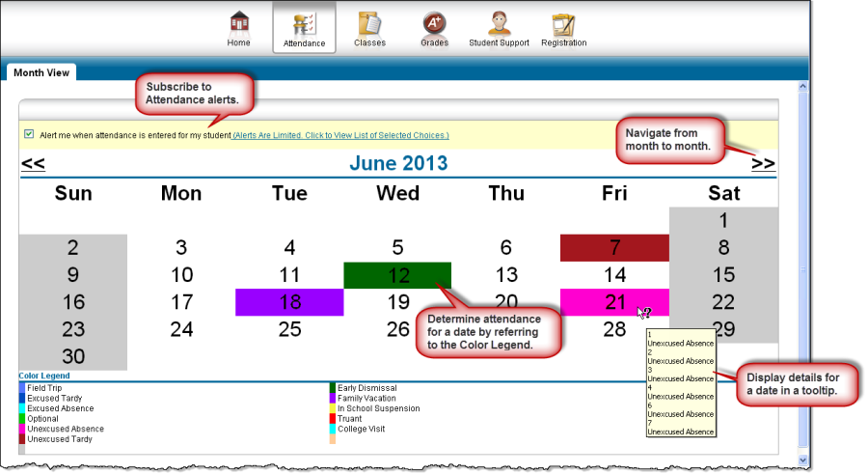The height and width of the screenshot is (474, 868).
Task: Click the scrollbar down arrow
Action: tap(802, 460)
